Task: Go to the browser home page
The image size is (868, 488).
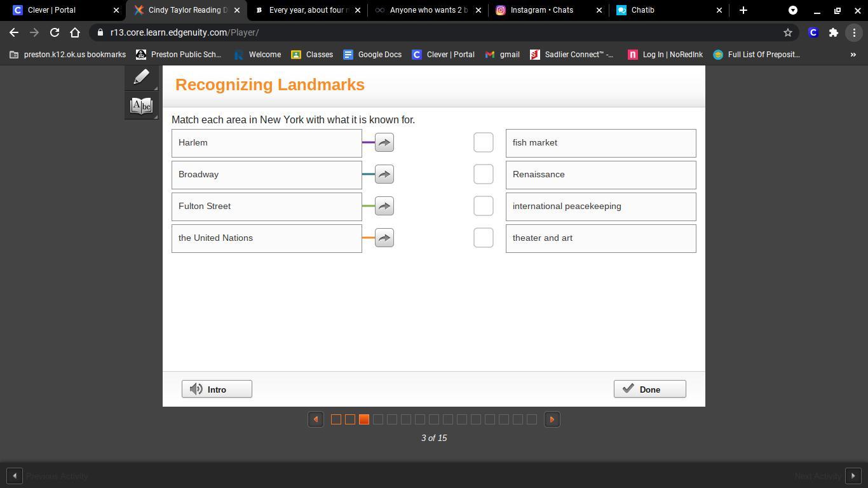Action: (75, 32)
